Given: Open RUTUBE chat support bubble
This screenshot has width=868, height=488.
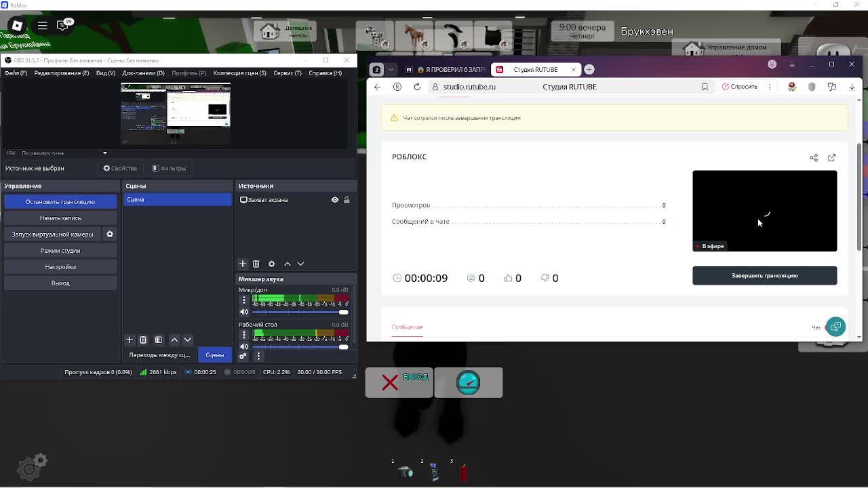Looking at the screenshot, I should pyautogui.click(x=835, y=327).
